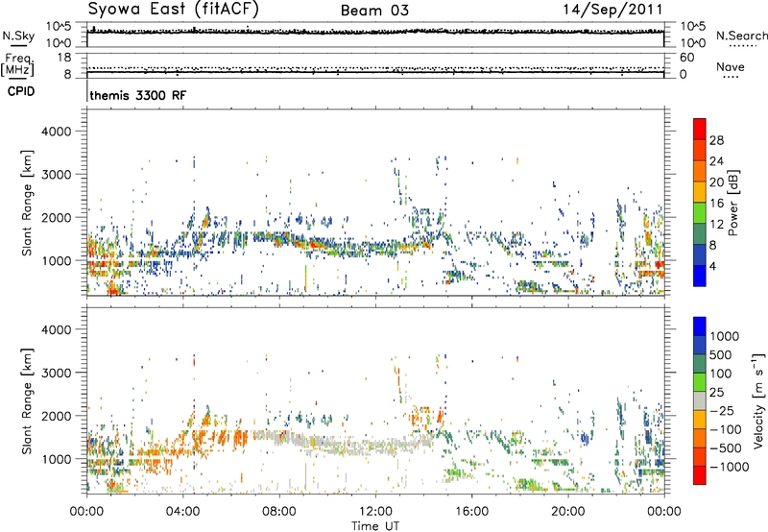Click "4000" on the Power panel range axis
Viewport: 768px width, 532px height.
pos(56,132)
